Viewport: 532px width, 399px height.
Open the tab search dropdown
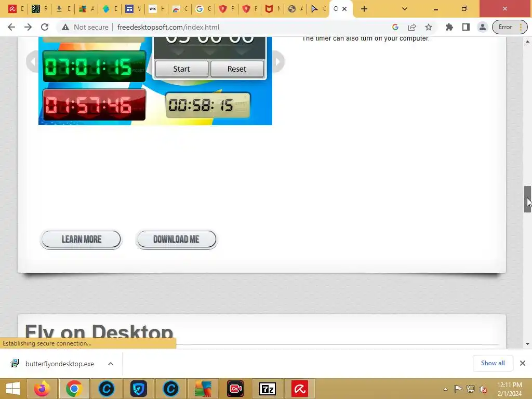pyautogui.click(x=404, y=9)
